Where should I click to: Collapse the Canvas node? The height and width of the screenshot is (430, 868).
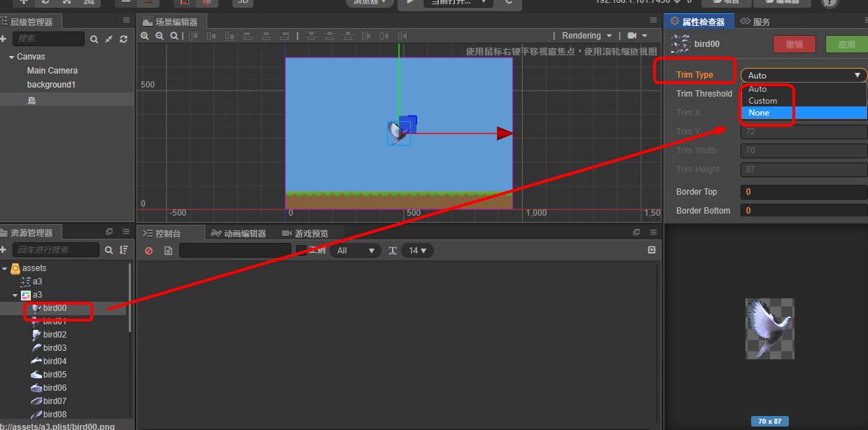pos(11,57)
